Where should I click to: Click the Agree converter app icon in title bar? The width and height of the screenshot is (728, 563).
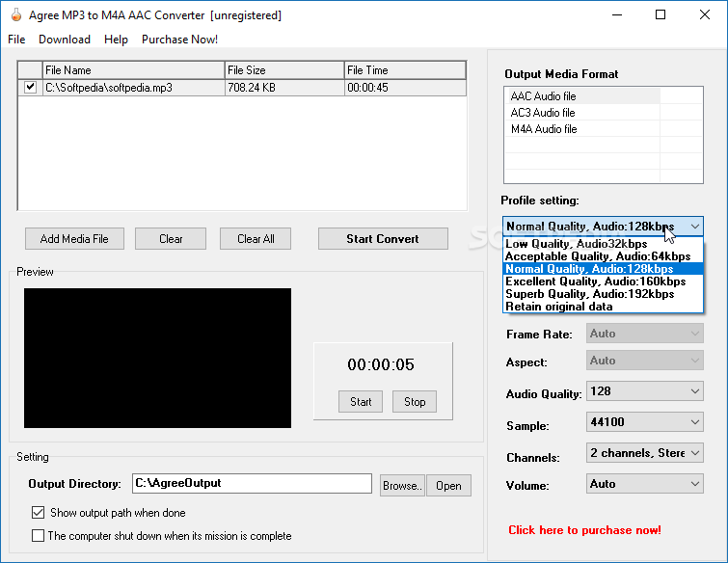click(16, 14)
